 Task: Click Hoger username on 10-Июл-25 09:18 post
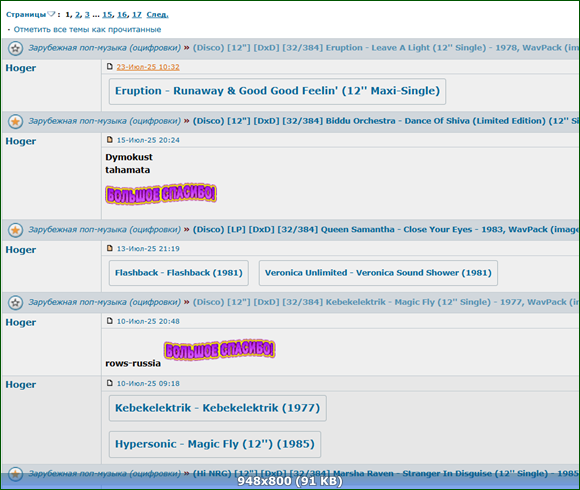[21, 385]
